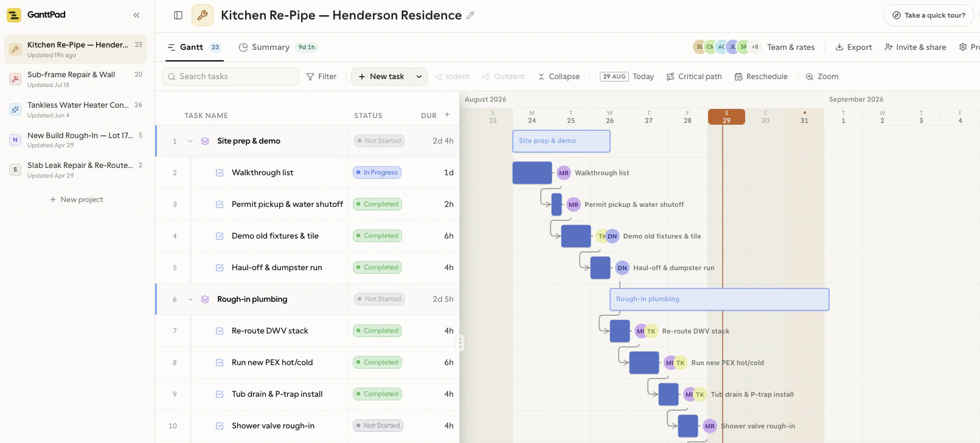Viewport: 980px width, 443px height.
Task: Collapse the Site prep & demo group
Action: click(x=190, y=141)
